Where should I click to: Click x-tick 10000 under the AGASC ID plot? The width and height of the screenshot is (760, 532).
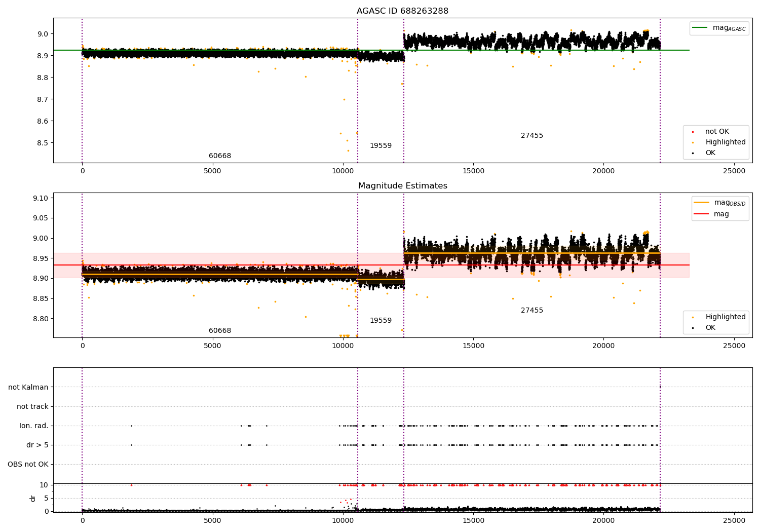[343, 171]
